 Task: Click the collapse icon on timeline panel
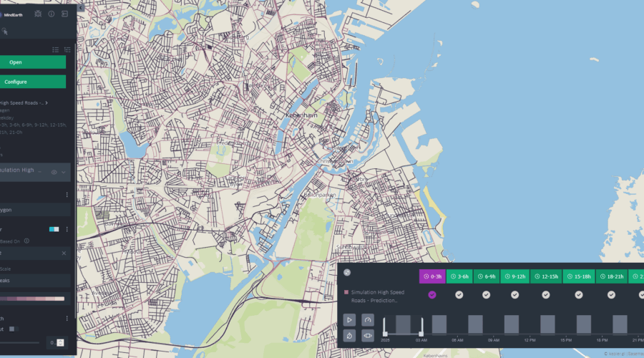click(346, 271)
